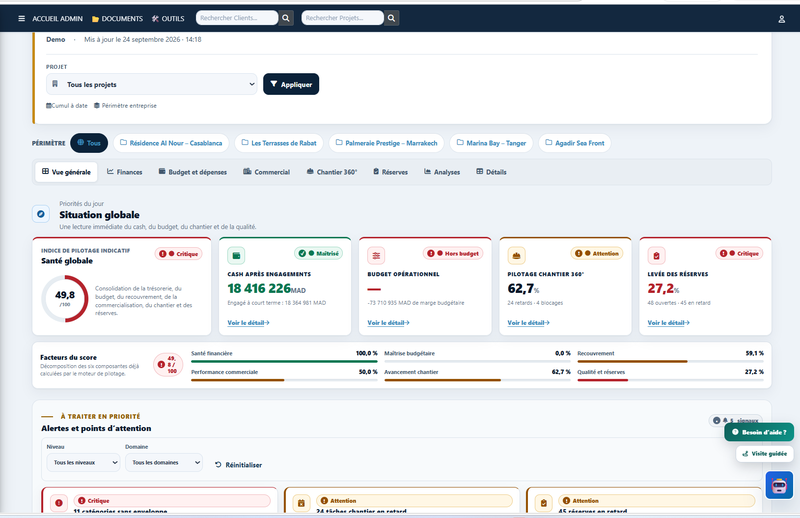Viewport: 800px width, 518px height.
Task: Select Marina Bay – Tanger perimeter
Action: tap(491, 143)
